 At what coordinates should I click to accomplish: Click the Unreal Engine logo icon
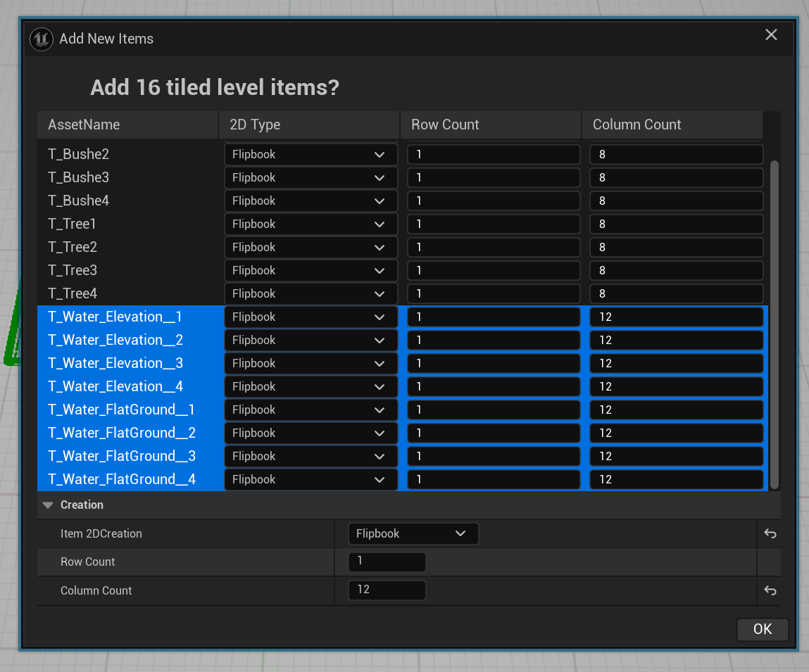pos(42,39)
